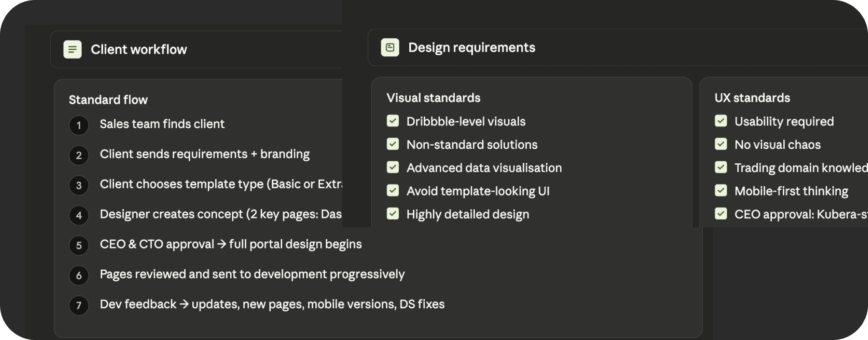Click 'Client sends requirements + branding' text
Image resolution: width=868 pixels, height=340 pixels.
[x=205, y=154]
